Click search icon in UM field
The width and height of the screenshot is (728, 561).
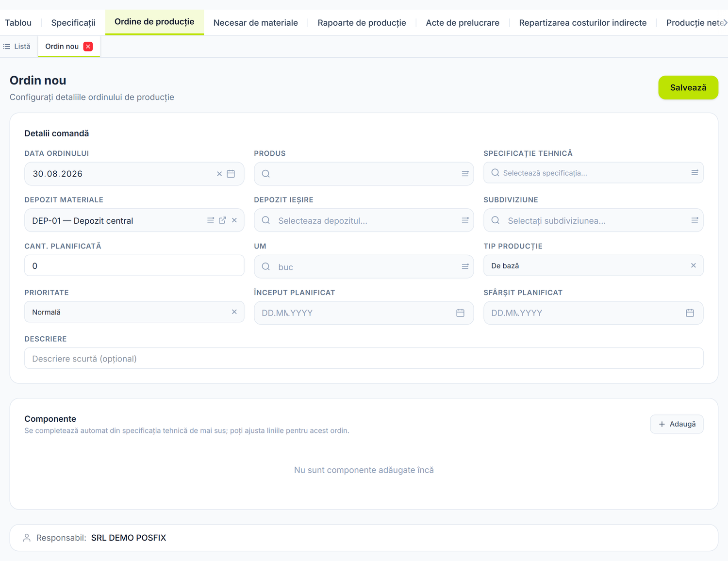click(x=266, y=266)
